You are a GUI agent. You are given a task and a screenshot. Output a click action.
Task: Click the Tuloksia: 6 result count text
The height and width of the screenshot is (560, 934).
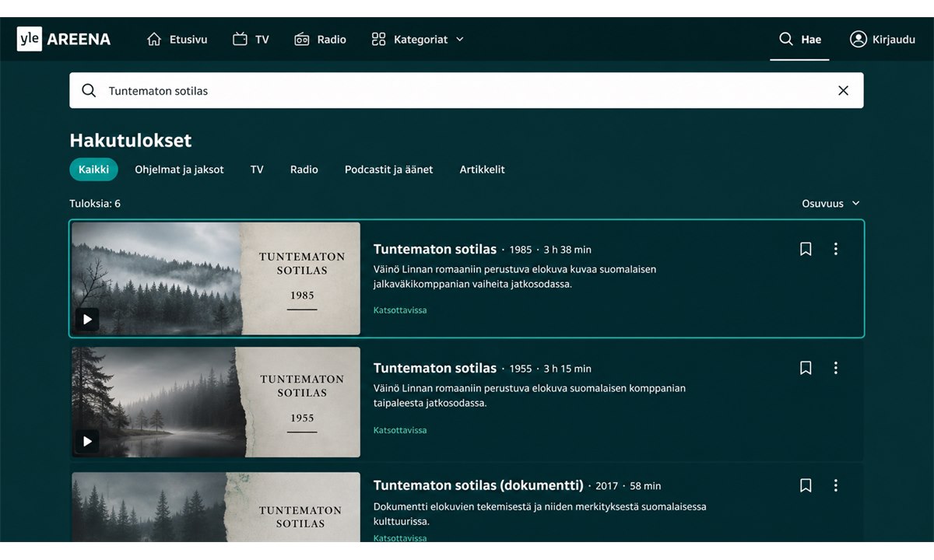[x=95, y=204]
